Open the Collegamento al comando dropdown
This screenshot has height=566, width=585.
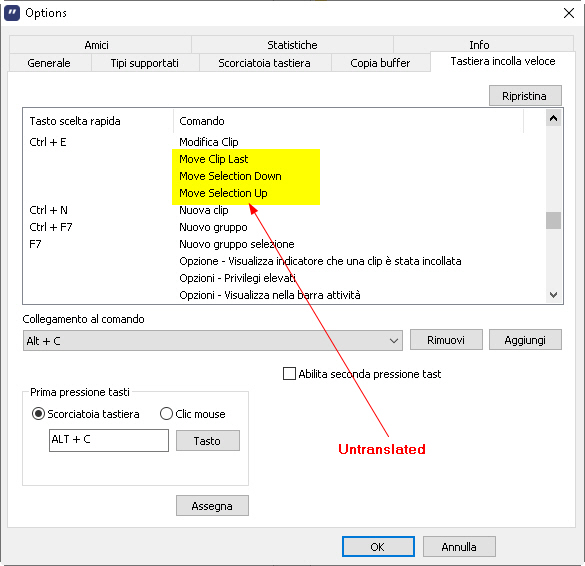213,341
